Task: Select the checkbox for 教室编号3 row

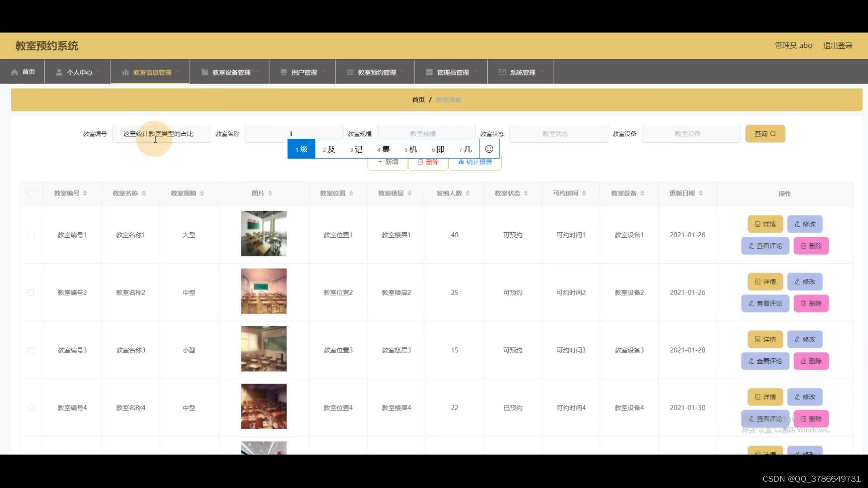Action: [31, 350]
